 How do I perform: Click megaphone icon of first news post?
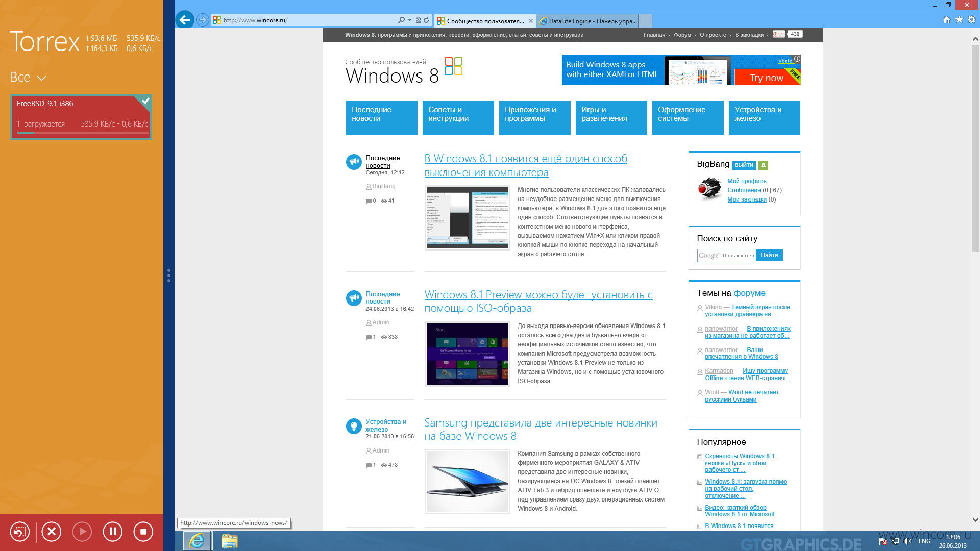pyautogui.click(x=354, y=162)
